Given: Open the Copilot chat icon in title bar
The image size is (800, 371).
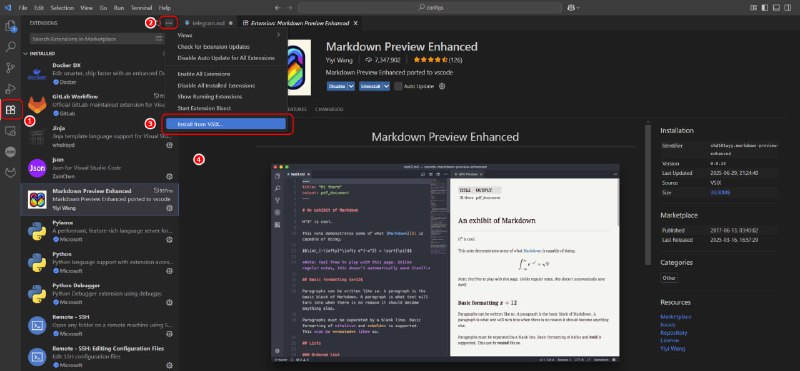Looking at the screenshot, I should pos(571,8).
